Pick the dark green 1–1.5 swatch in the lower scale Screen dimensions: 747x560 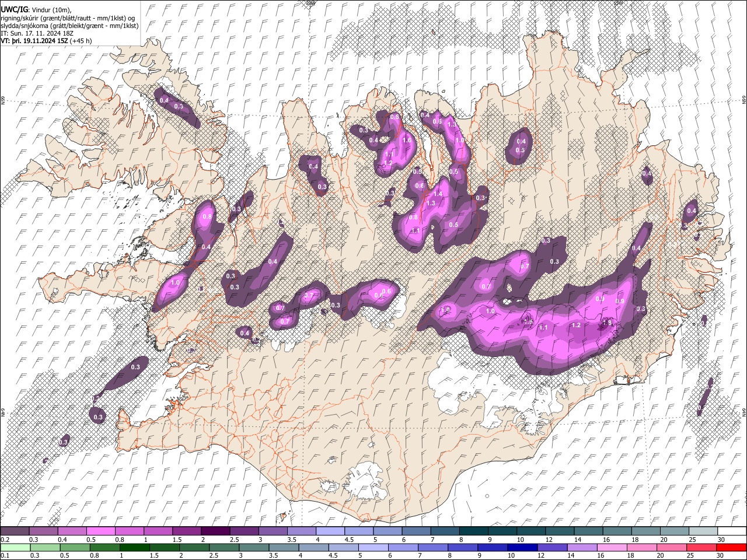click(134, 548)
